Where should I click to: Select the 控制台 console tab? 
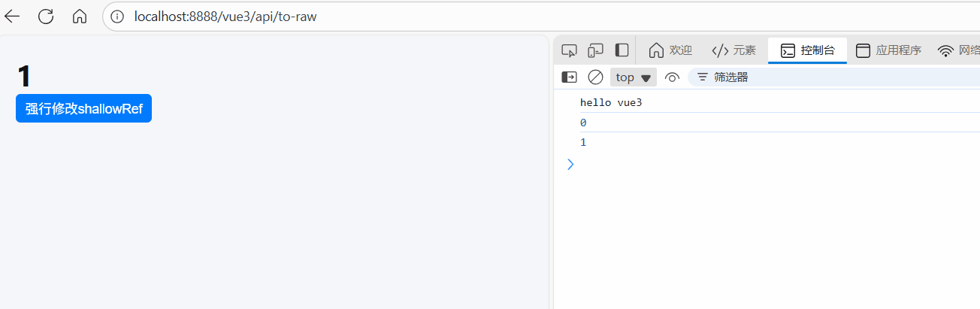[x=807, y=50]
